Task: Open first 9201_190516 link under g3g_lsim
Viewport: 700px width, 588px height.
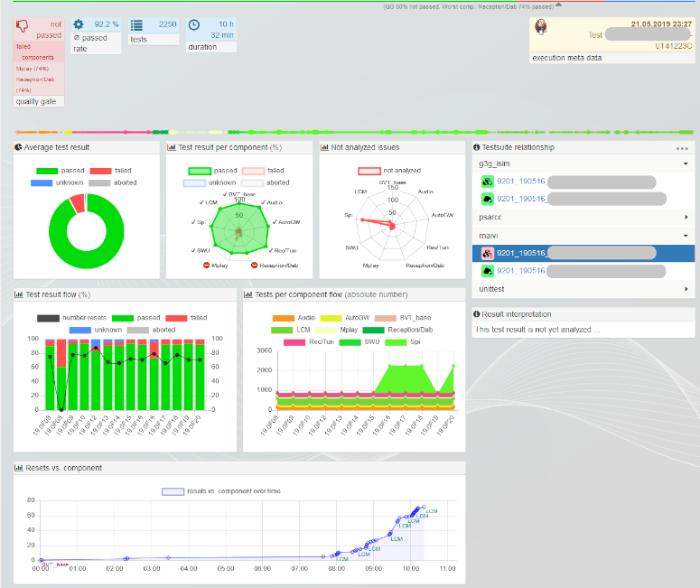Action: [519, 182]
